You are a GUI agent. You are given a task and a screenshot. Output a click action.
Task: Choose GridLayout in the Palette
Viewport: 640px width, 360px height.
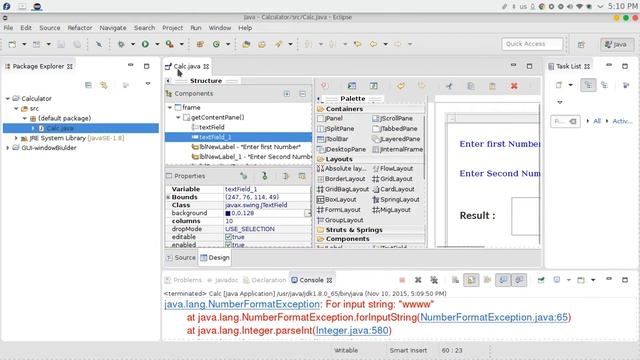tap(392, 179)
